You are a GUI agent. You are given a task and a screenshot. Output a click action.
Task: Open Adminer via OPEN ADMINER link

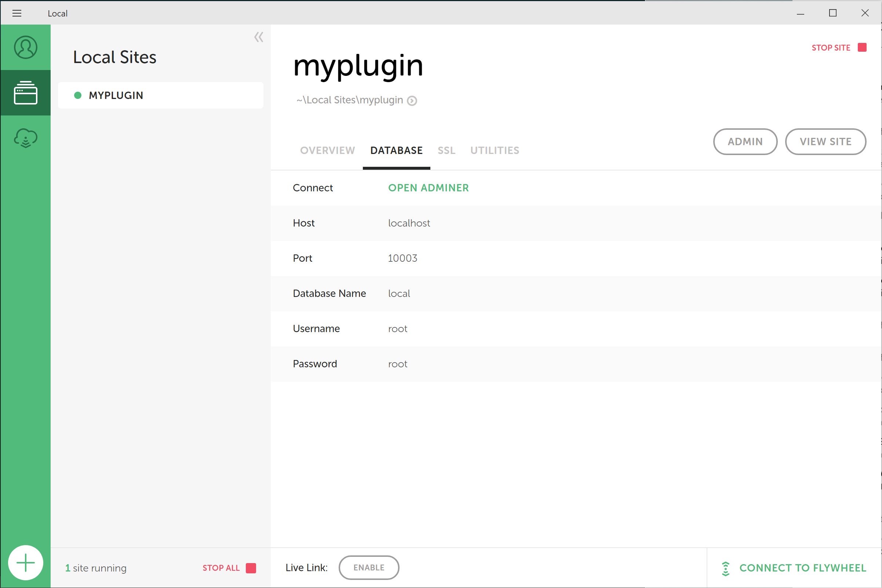[x=428, y=188]
